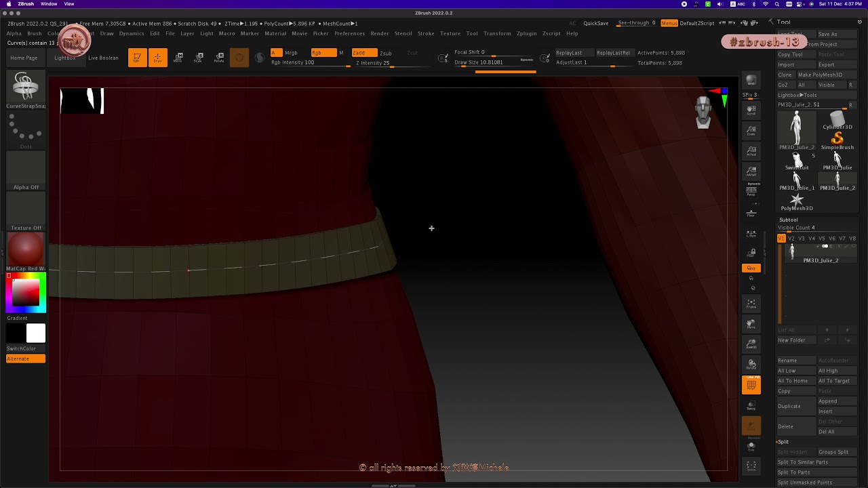Toggle the Mrgb button
This screenshot has width=868, height=488.
(x=291, y=53)
